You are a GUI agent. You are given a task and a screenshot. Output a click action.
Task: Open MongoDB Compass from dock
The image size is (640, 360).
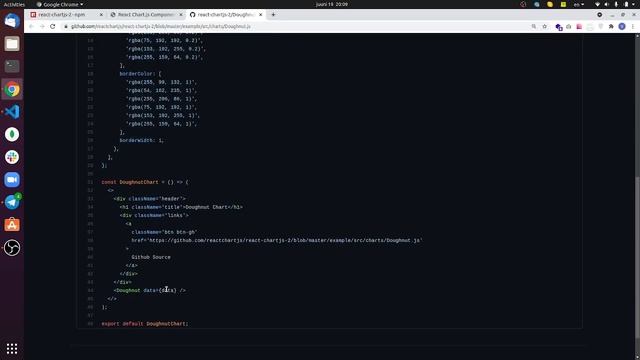[12, 134]
